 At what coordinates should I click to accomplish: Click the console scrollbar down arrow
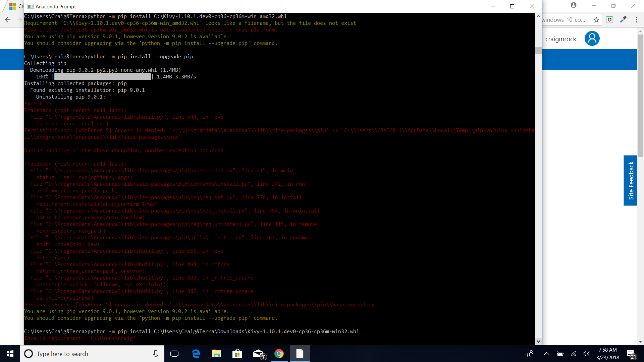(538, 341)
